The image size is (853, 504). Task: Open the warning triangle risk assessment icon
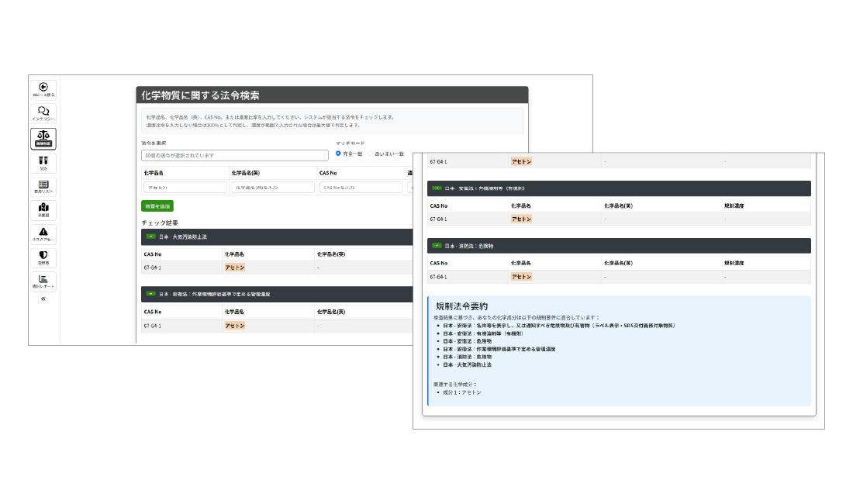coord(43,232)
